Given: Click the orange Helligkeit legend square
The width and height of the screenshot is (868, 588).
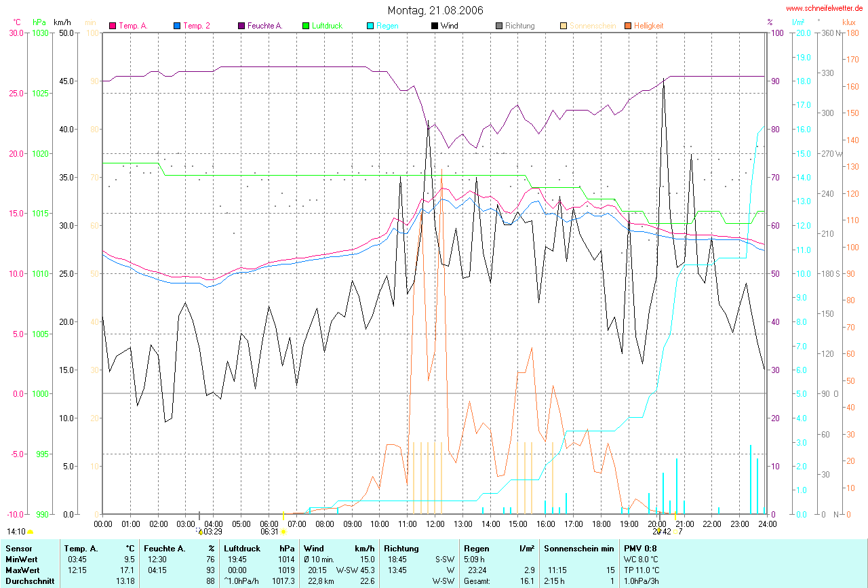Looking at the screenshot, I should pos(628,26).
